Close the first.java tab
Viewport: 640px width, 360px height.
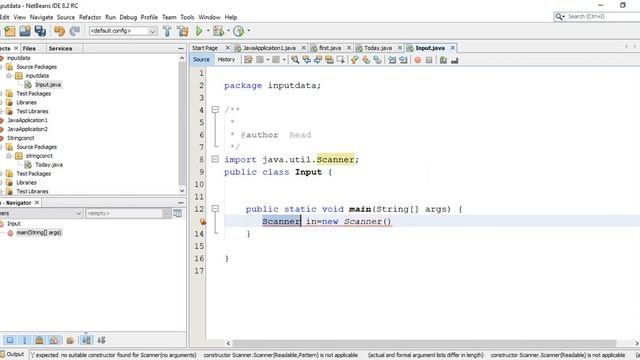(x=349, y=48)
